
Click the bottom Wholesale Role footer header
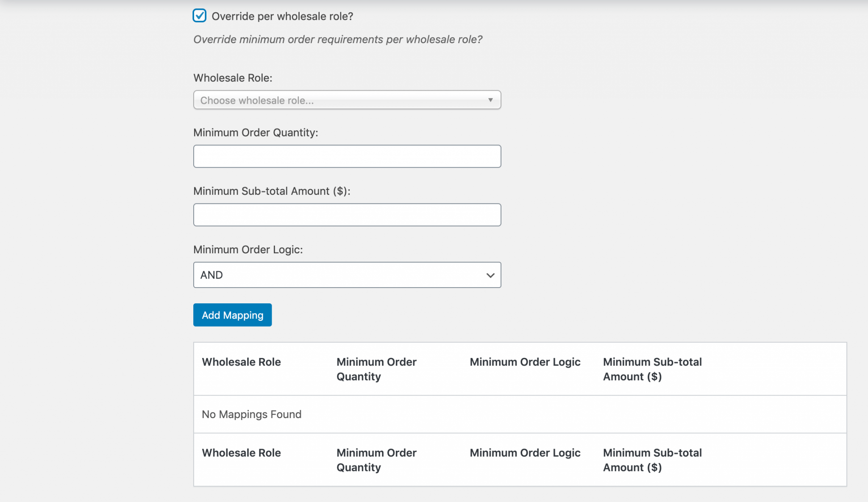(241, 452)
